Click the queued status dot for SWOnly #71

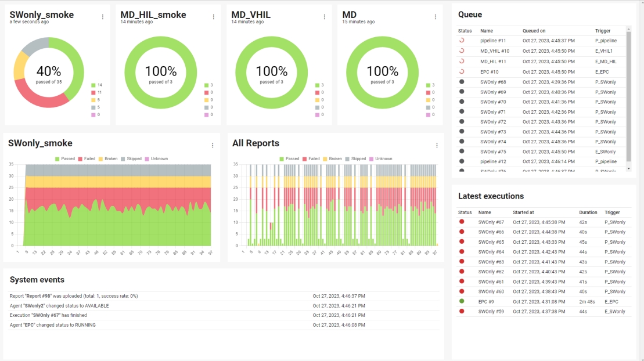[x=462, y=111]
